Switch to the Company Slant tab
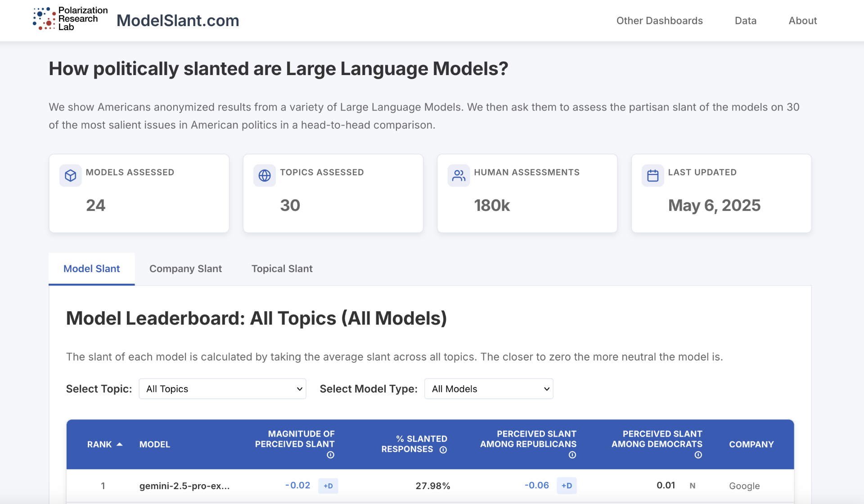This screenshot has width=864, height=504. (185, 268)
